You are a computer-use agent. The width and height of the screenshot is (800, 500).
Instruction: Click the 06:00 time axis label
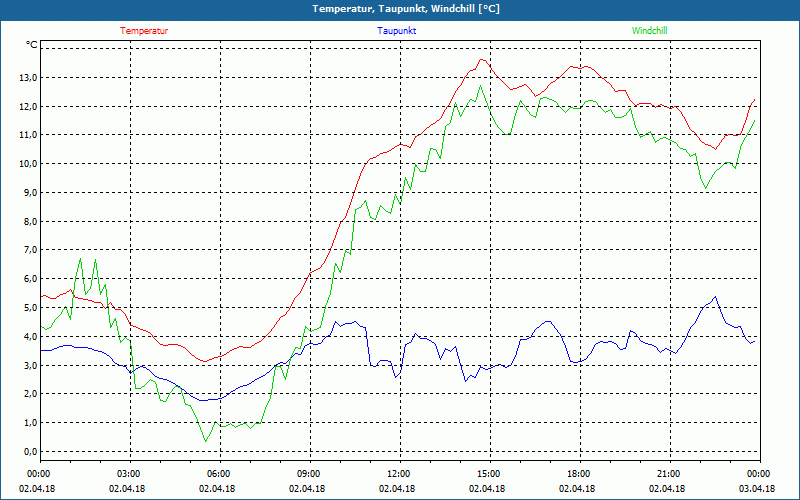pos(218,474)
